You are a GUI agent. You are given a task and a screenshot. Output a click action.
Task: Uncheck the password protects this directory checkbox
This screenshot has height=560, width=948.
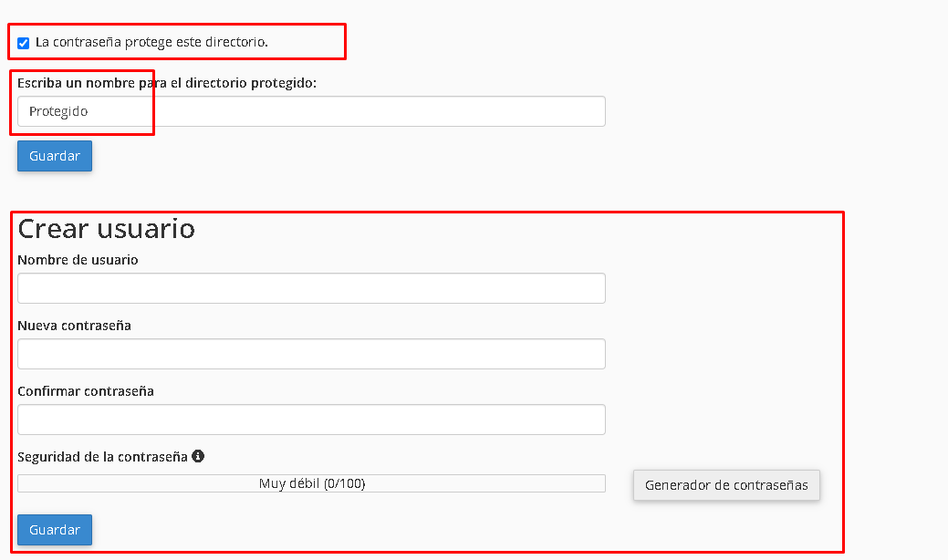coord(23,43)
